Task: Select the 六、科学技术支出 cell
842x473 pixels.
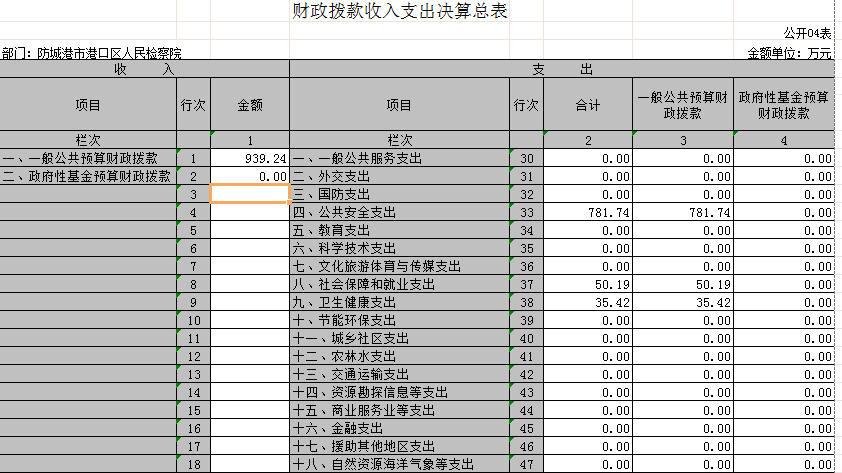Action: 400,248
